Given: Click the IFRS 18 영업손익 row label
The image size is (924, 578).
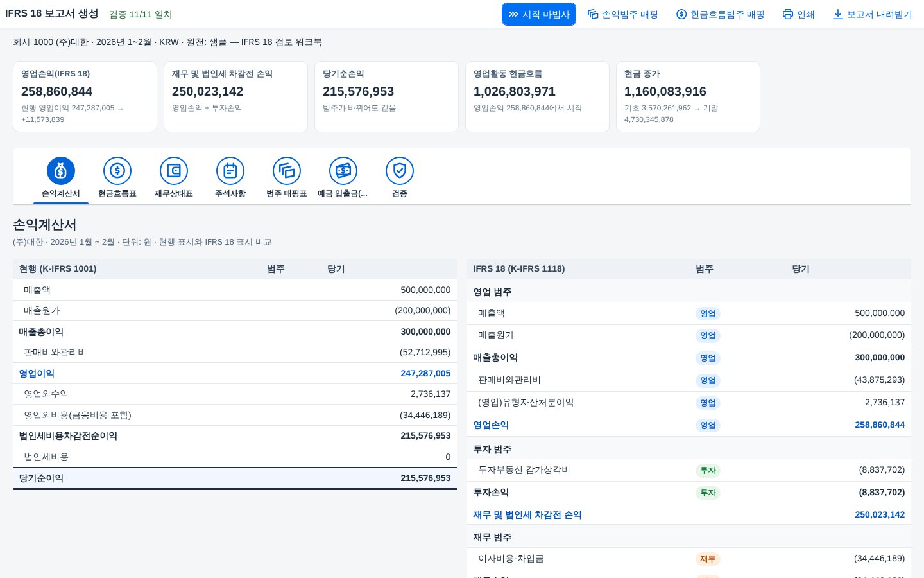Looking at the screenshot, I should pyautogui.click(x=491, y=425).
